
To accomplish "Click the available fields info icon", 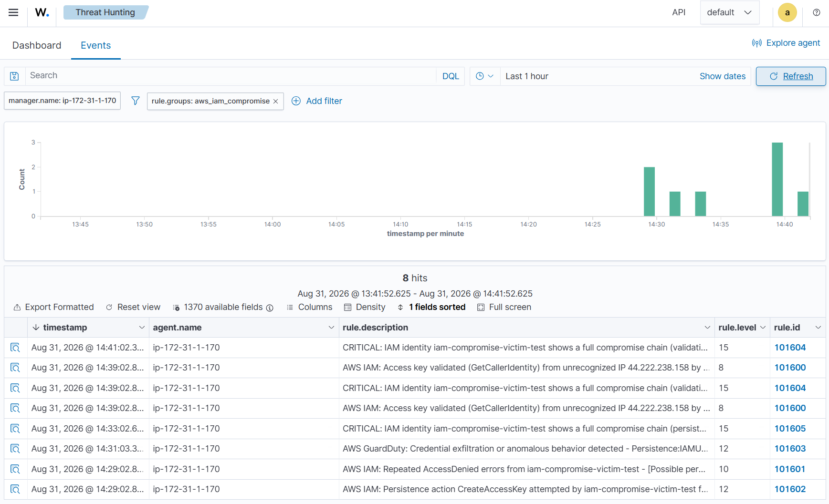I will coord(270,308).
